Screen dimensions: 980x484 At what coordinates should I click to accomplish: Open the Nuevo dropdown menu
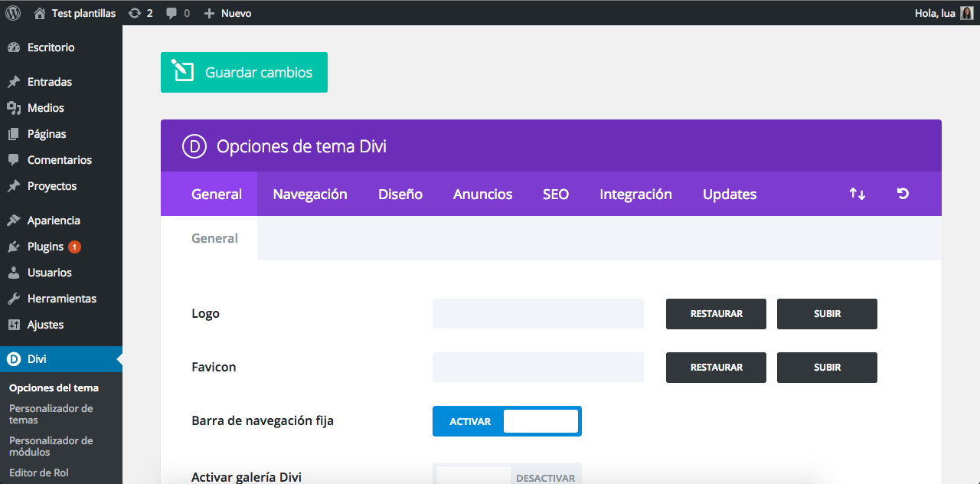(227, 12)
